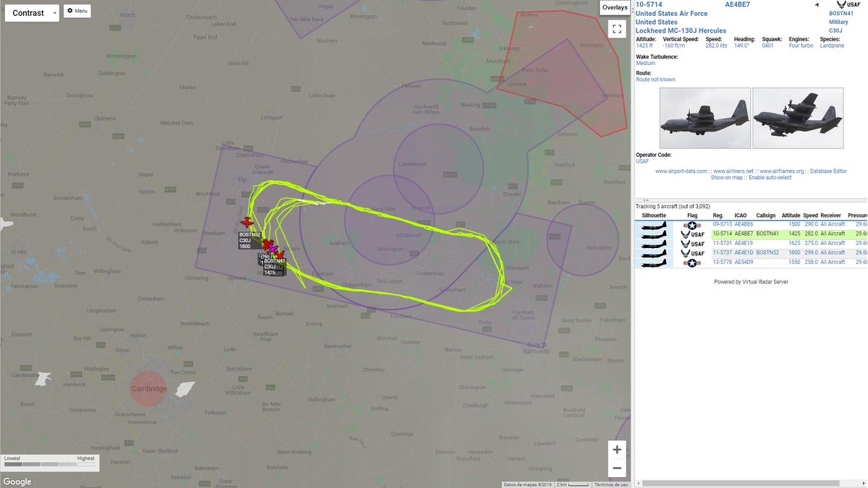Open the www.airliners.net link
868x488 pixels.
(733, 171)
